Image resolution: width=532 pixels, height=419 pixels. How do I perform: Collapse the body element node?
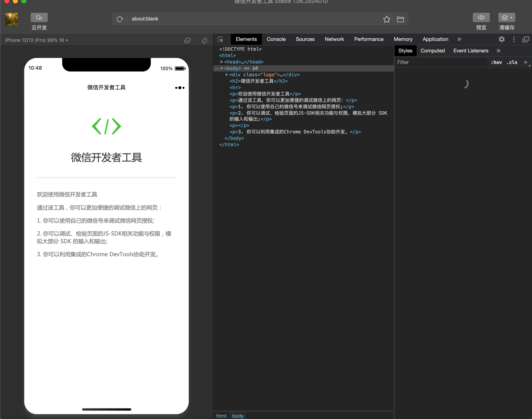tap(222, 68)
